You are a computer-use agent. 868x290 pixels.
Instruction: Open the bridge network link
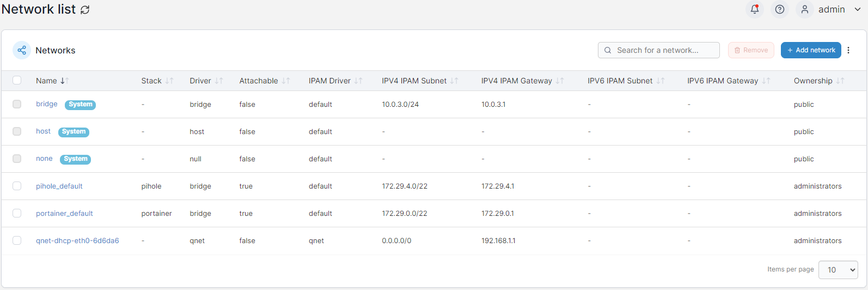[x=47, y=104]
